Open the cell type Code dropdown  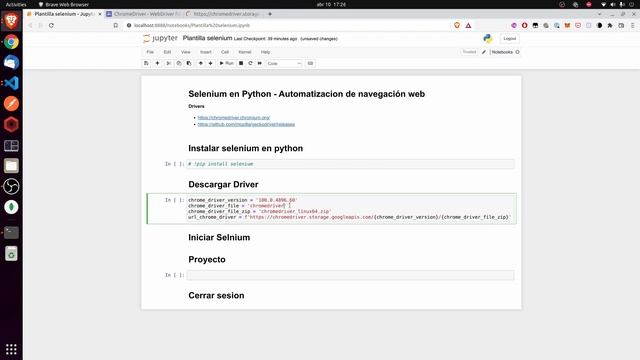[x=284, y=63]
